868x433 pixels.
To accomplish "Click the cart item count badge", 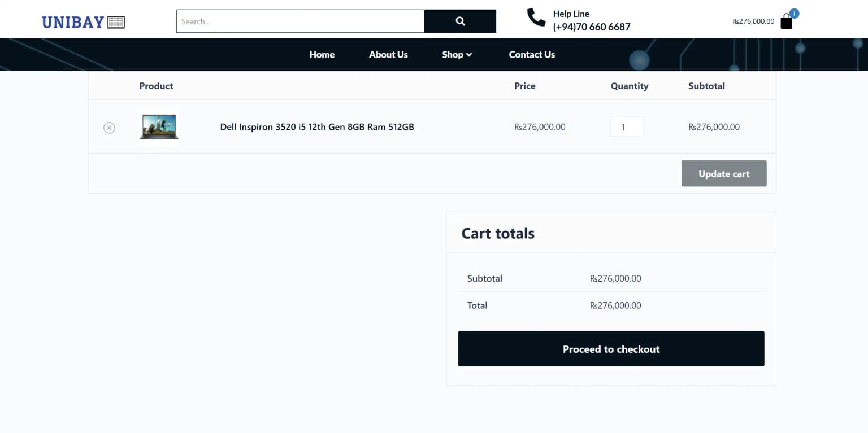I will (x=794, y=13).
